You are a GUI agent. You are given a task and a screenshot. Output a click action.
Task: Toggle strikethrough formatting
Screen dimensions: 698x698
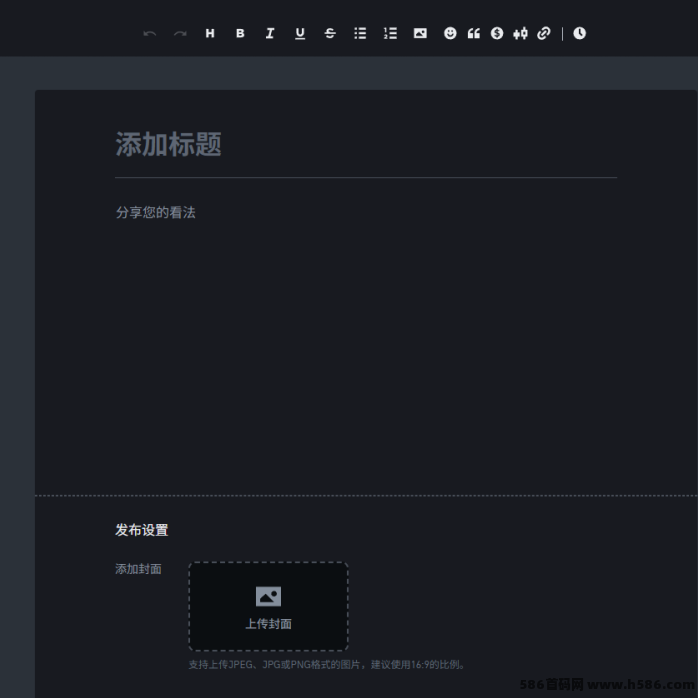[x=330, y=33]
